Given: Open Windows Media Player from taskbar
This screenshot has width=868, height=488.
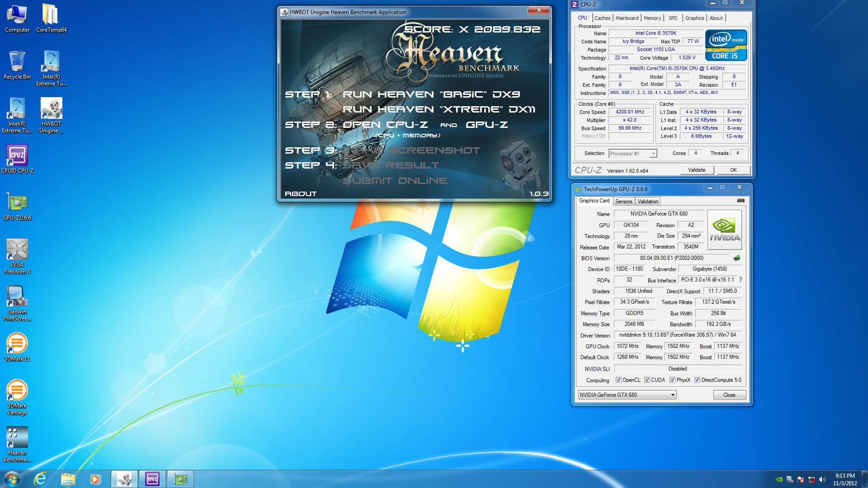Looking at the screenshot, I should pyautogui.click(x=95, y=479).
